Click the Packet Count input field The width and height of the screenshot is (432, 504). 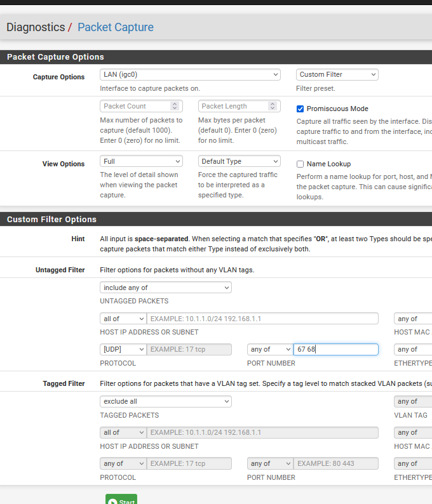(x=135, y=106)
